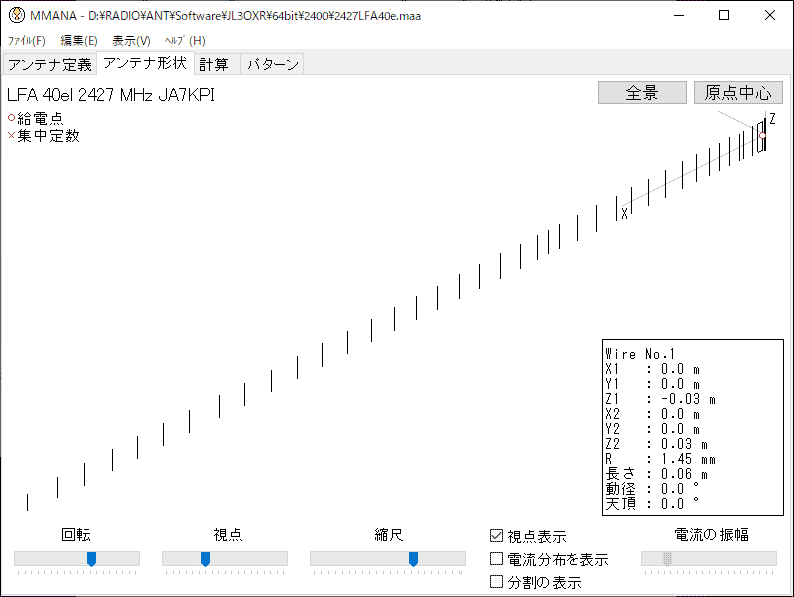The image size is (794, 597).
Task: Switch to the 計算 tab
Action: (x=215, y=65)
